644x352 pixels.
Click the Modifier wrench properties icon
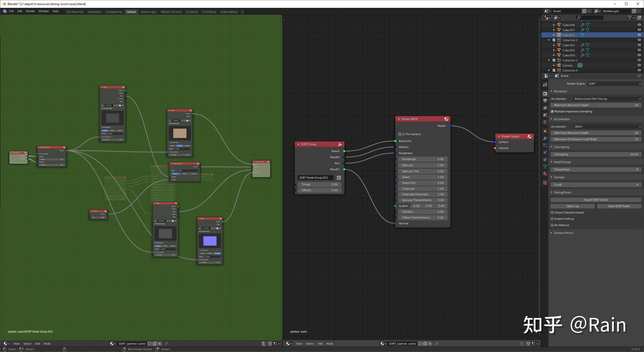click(545, 139)
